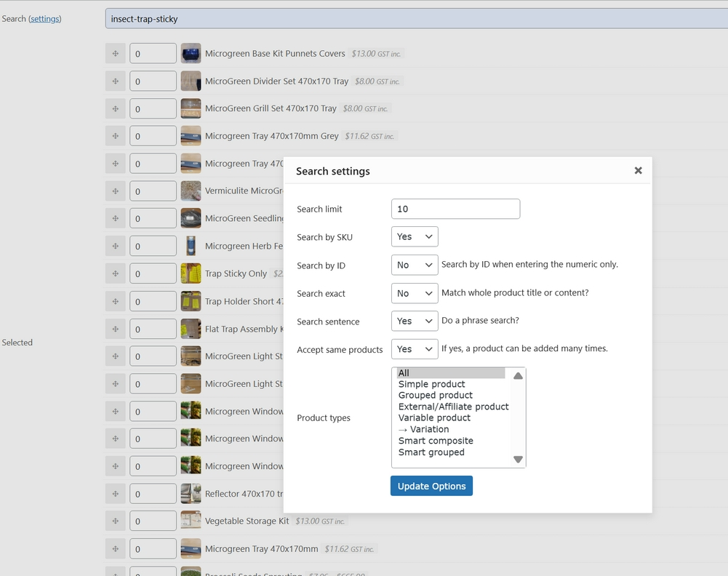This screenshot has height=576, width=728.
Task: Select Variable product in Product types list
Action: coord(434,417)
